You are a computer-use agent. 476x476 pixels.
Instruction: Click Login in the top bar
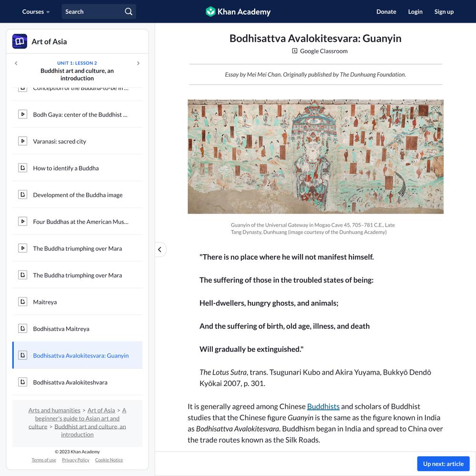(415, 11)
